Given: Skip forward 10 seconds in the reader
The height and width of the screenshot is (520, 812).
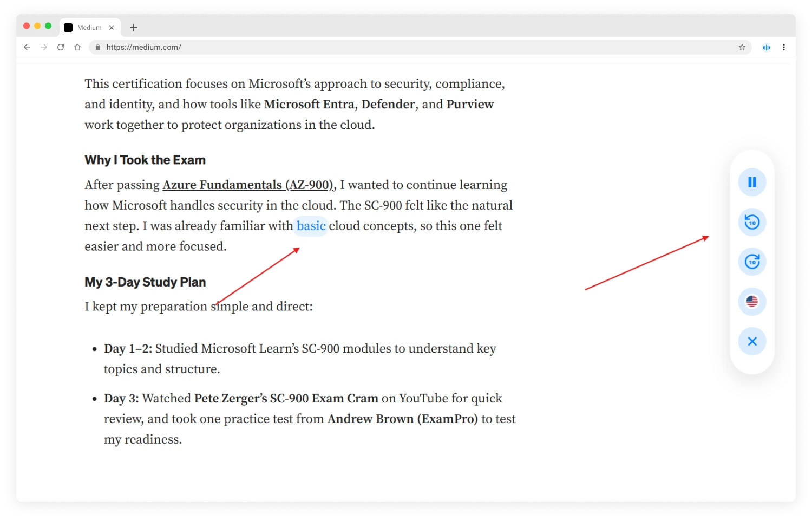Looking at the screenshot, I should [x=752, y=262].
